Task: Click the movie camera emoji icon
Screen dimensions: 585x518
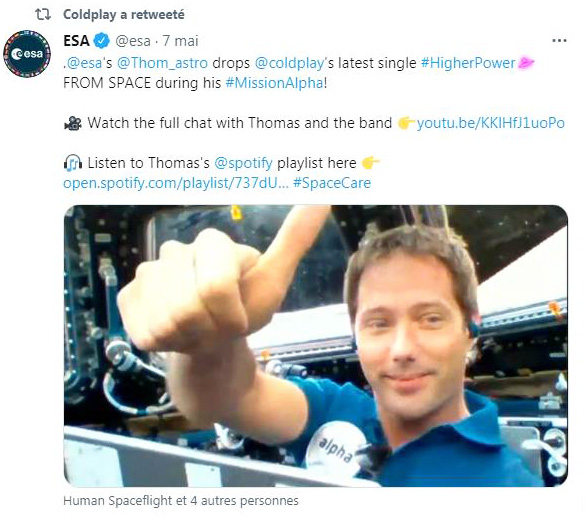Action: tap(73, 123)
